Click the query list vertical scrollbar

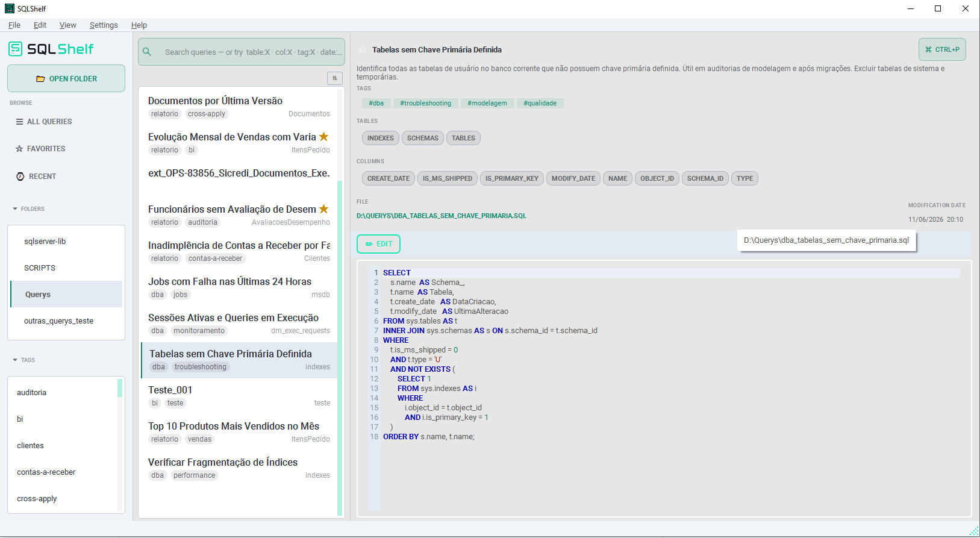pos(340,348)
